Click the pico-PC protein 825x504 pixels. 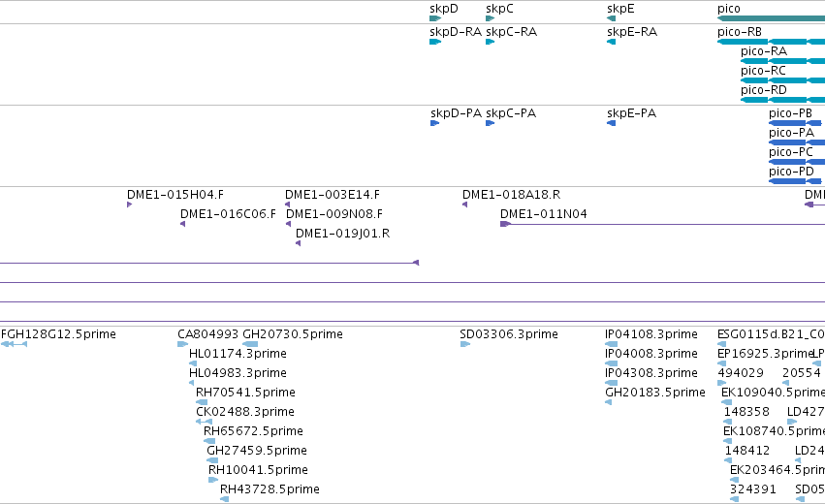pos(797,162)
